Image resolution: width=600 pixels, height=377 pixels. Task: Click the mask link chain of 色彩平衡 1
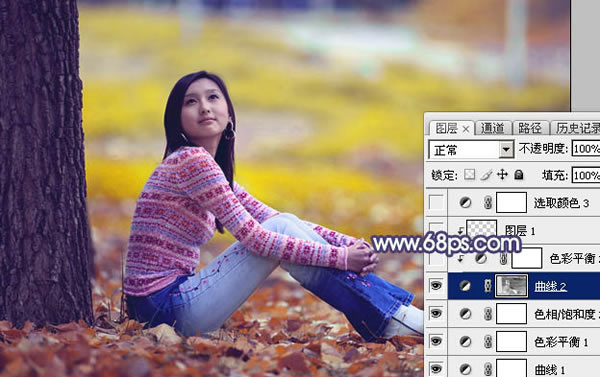(x=488, y=341)
